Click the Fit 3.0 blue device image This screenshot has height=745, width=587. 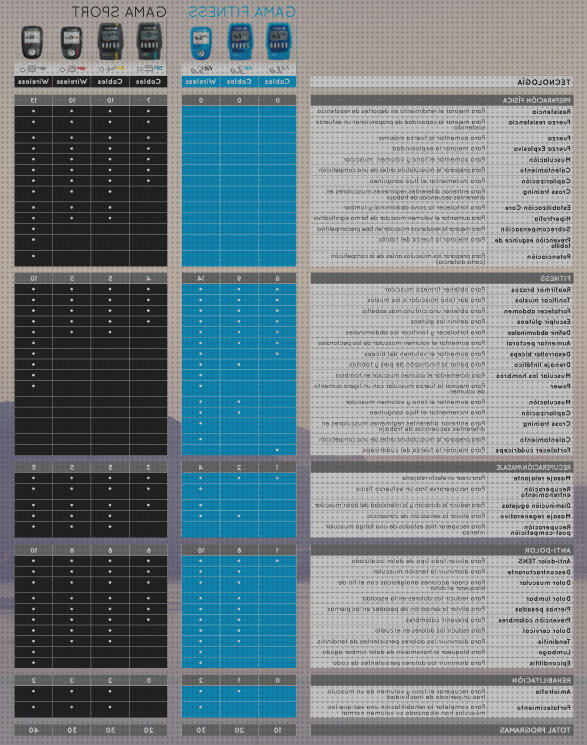click(x=240, y=41)
